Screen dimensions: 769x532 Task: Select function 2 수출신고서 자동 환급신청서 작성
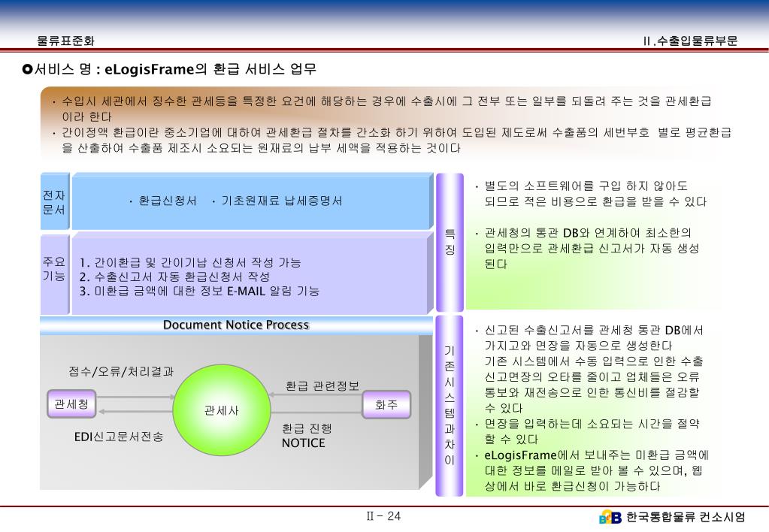tap(174, 277)
